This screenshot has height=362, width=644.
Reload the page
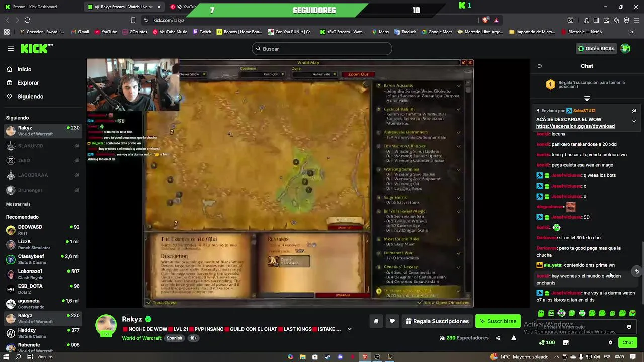tap(27, 20)
